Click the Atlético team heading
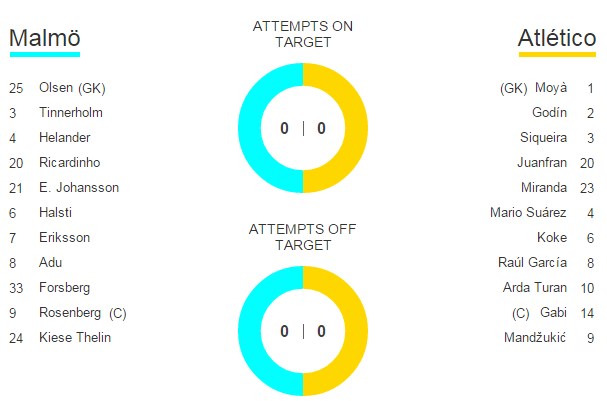607x401 pixels. click(x=557, y=38)
